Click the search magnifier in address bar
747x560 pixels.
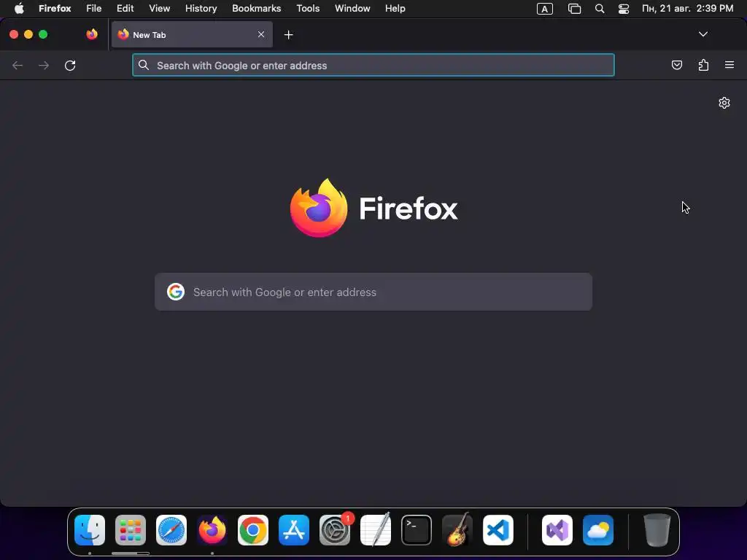point(144,65)
